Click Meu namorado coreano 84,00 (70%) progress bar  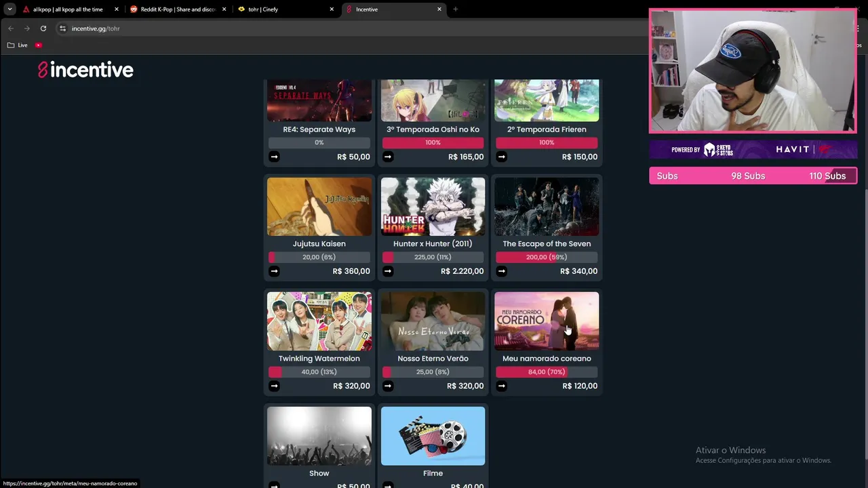[x=547, y=371]
